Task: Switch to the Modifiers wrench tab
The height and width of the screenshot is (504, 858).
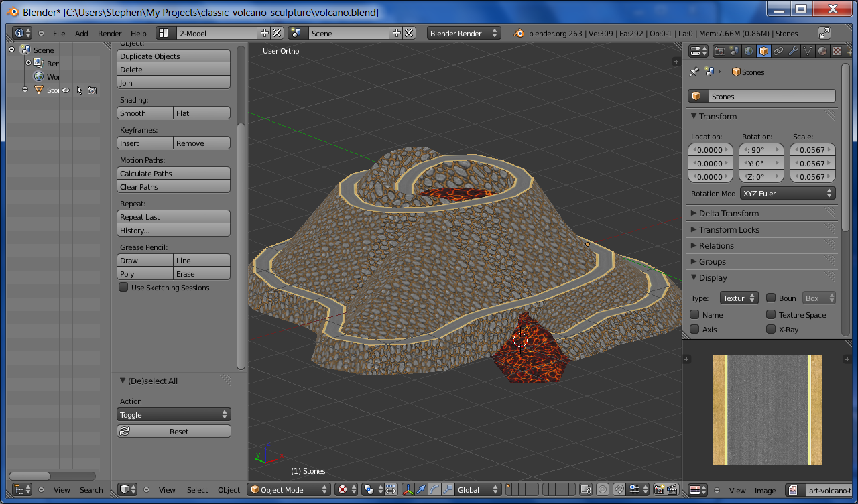Action: click(x=793, y=51)
